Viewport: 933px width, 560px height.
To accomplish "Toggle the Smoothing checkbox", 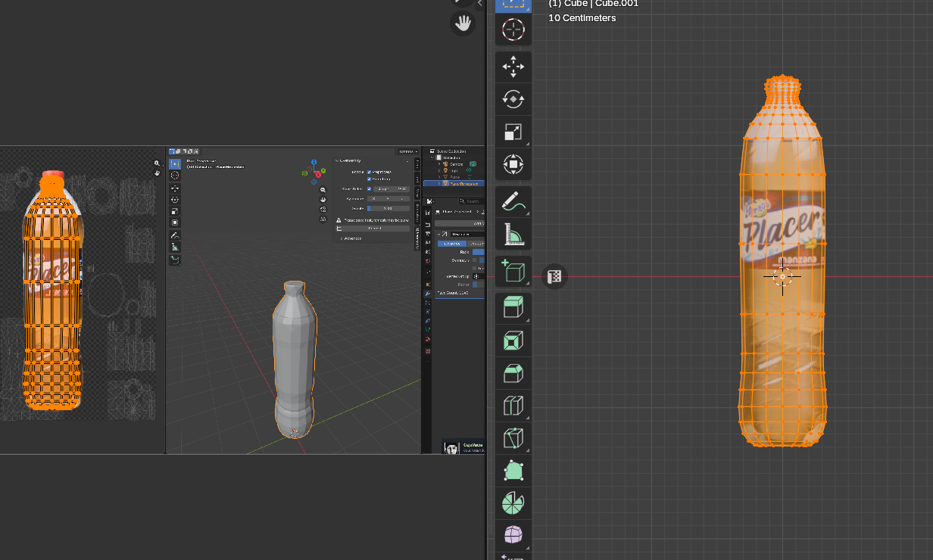I will [369, 179].
